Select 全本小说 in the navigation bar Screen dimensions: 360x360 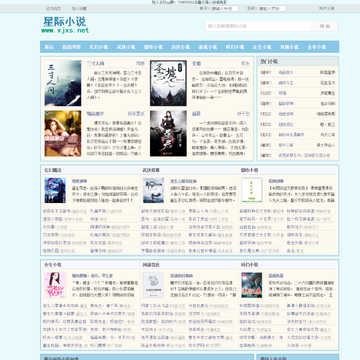coord(317,47)
